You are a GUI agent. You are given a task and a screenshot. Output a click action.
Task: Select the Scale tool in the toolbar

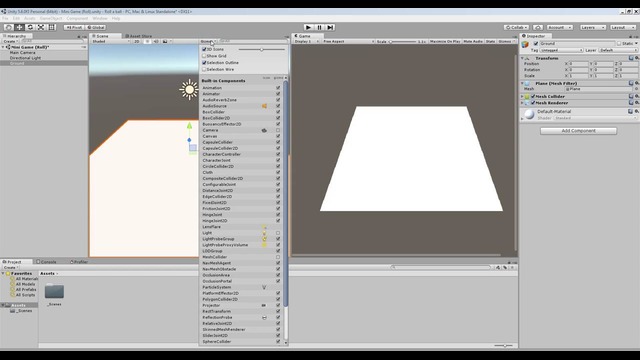(x=41, y=27)
